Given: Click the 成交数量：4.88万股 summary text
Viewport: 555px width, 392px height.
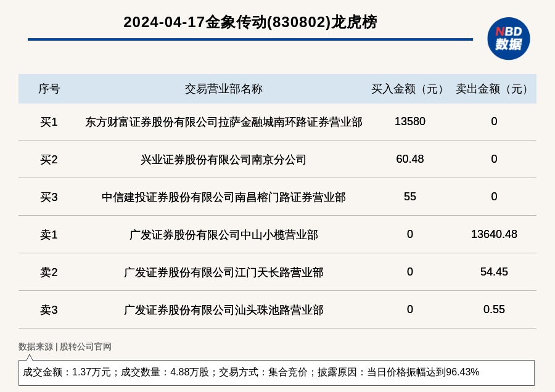Looking at the screenshot, I should point(165,372).
